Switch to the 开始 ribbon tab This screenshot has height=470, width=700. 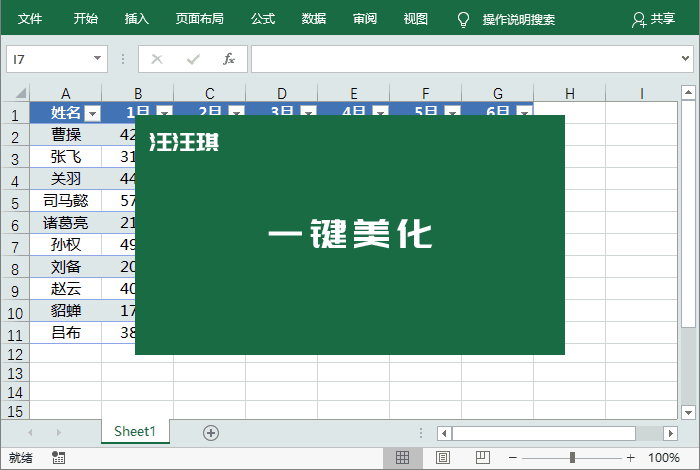pos(86,19)
